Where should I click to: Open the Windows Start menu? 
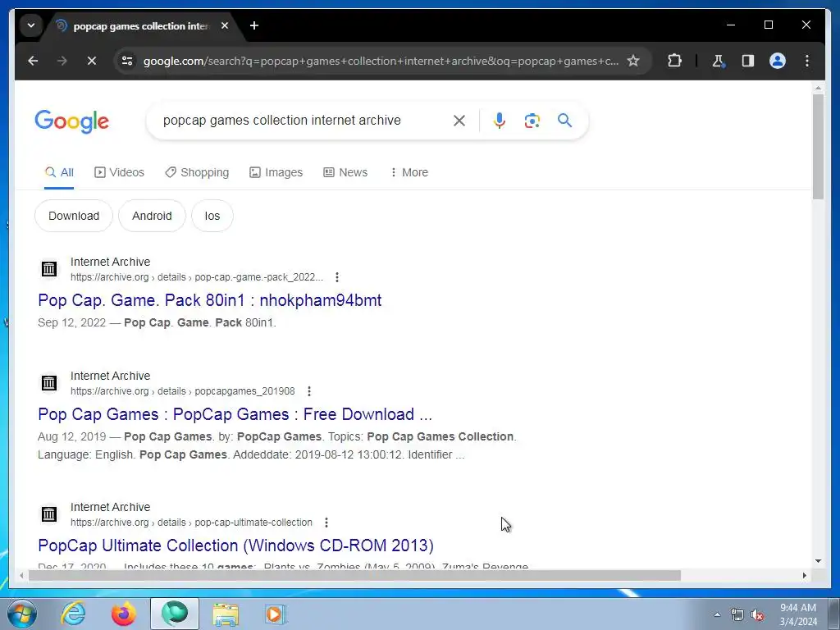pos(21,614)
